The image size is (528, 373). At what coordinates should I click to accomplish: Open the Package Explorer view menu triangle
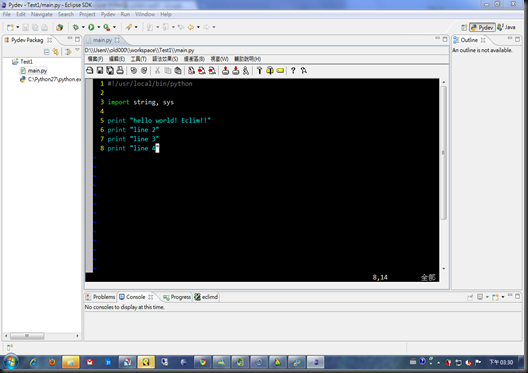click(77, 50)
